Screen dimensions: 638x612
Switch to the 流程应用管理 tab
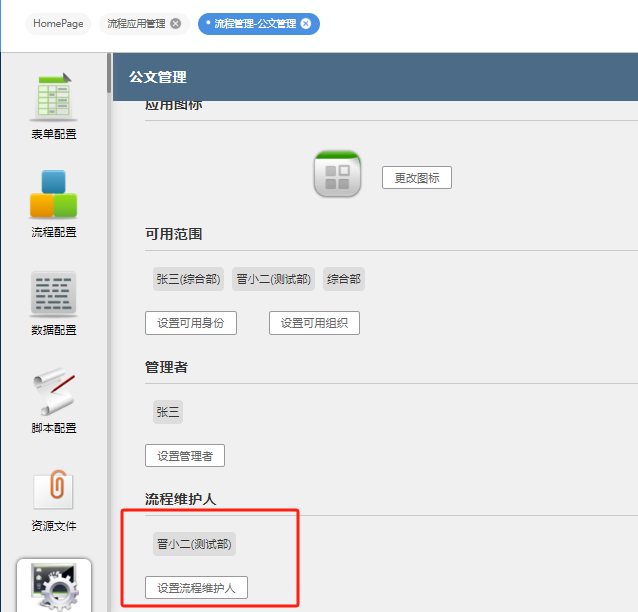click(x=136, y=24)
